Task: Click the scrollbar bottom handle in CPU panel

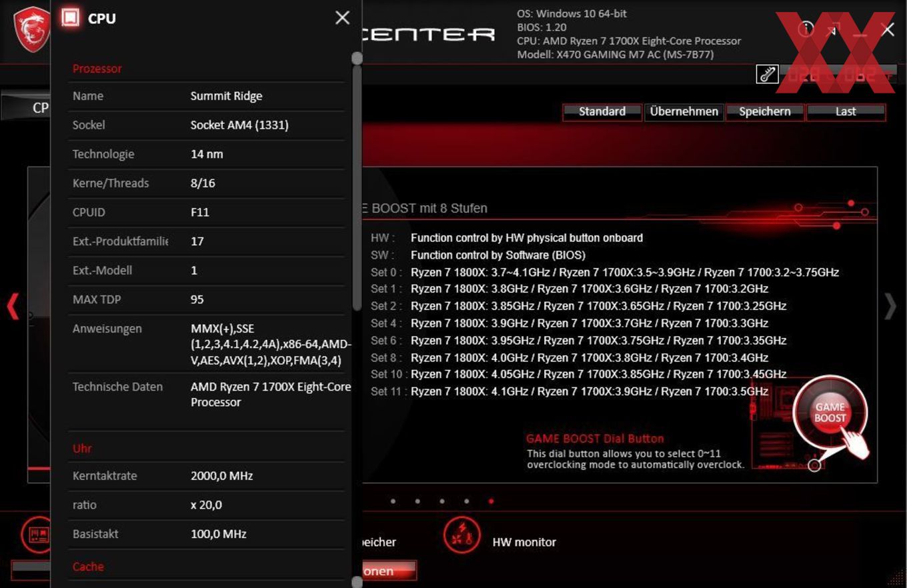Action: 357,582
